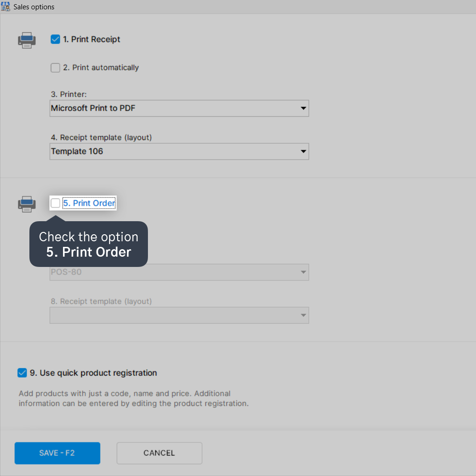Expand the POS-80 printer dropdown
Viewport: 476px width, 476px height.
pyautogui.click(x=179, y=272)
